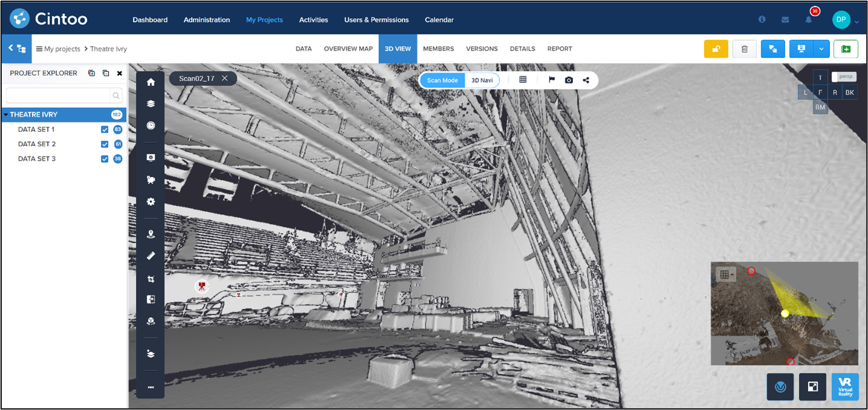Select the Home view tool

(x=151, y=82)
